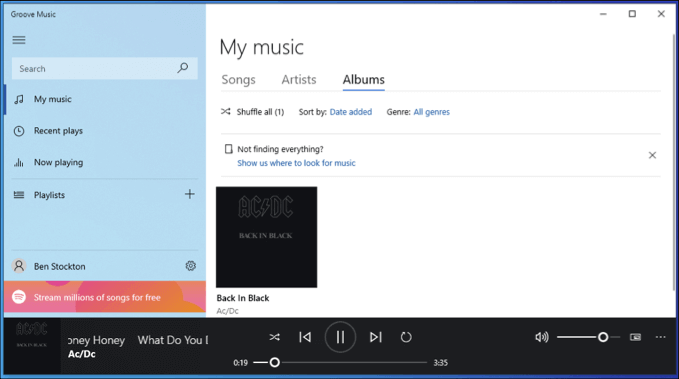Maximize the Groove Music window
Image resolution: width=679 pixels, height=379 pixels.
click(x=632, y=14)
